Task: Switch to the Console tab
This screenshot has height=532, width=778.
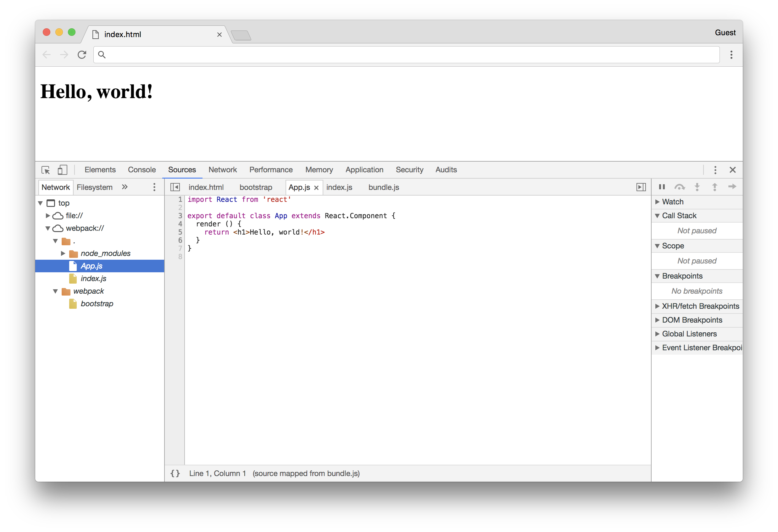Action: tap(142, 170)
